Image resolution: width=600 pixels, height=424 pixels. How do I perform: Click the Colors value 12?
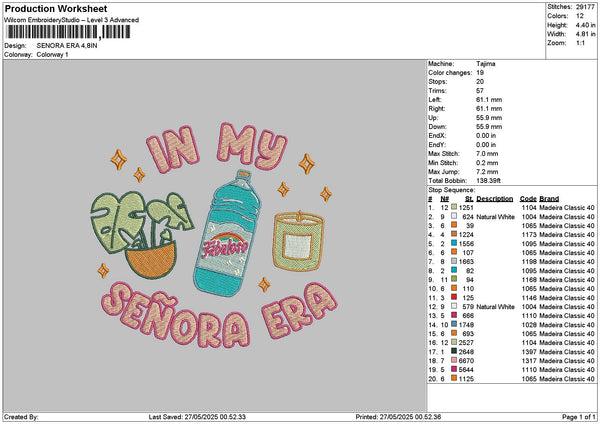tap(580, 16)
